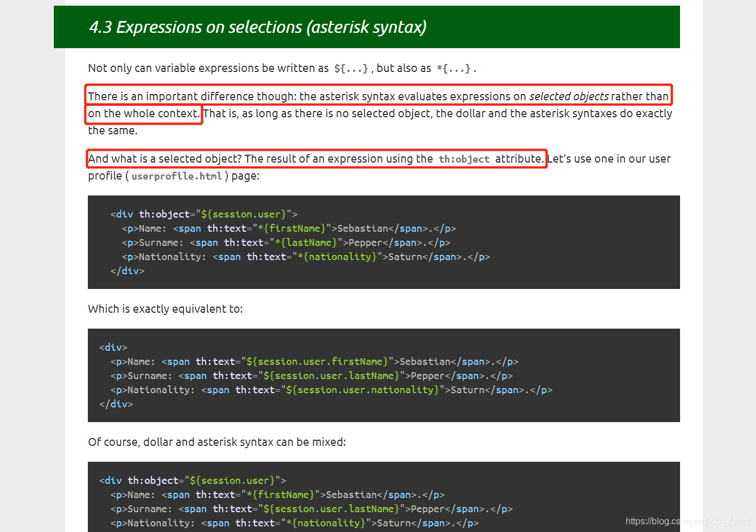The width and height of the screenshot is (756, 532).
Task: Click the text "That is, as long as there is no selected object"
Action: pos(317,113)
